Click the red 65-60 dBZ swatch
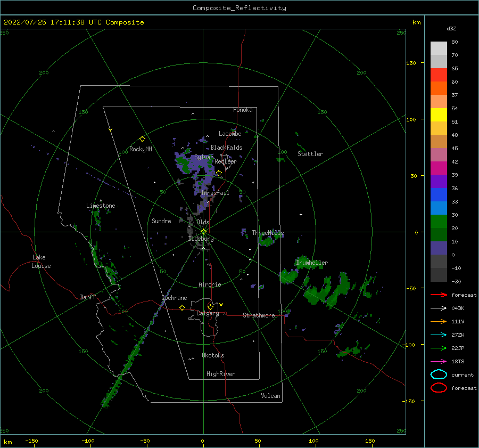This screenshot has width=479, height=448. pos(439,75)
